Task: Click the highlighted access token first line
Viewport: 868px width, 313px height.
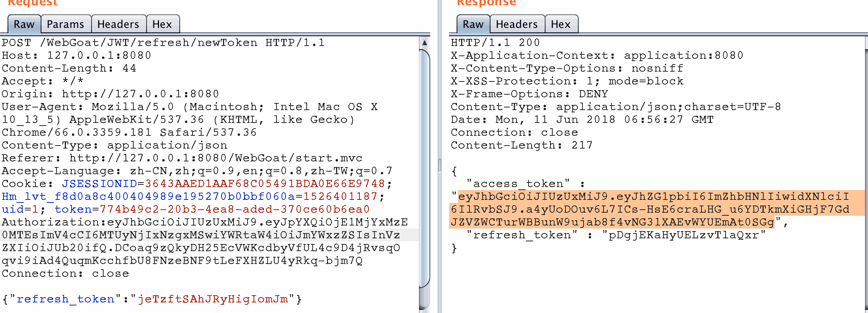Action: click(654, 196)
